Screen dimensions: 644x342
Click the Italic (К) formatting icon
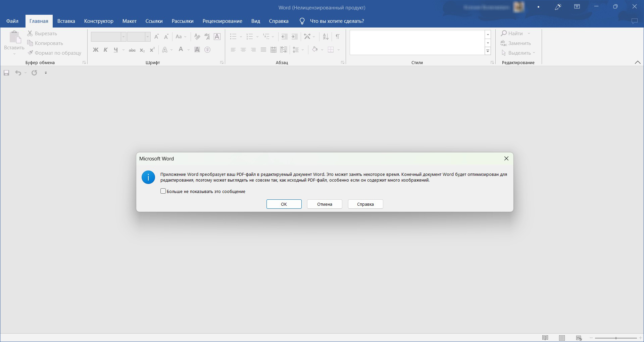click(x=106, y=50)
